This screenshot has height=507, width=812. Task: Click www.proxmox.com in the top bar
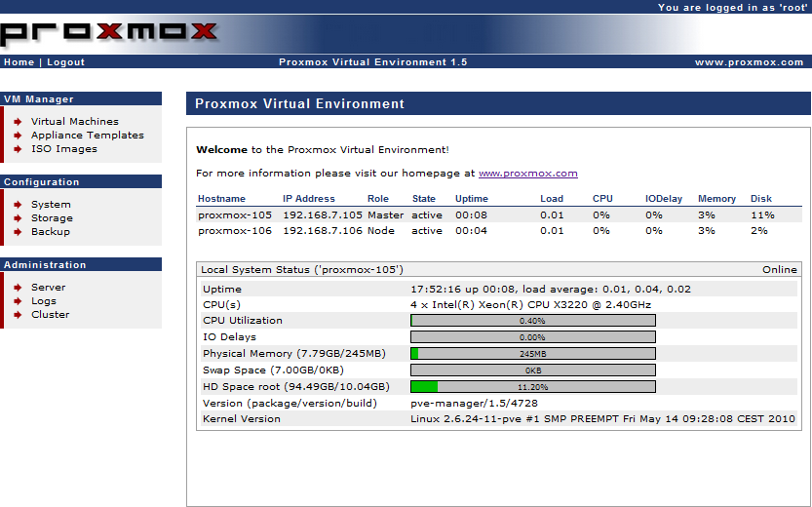pos(750,62)
